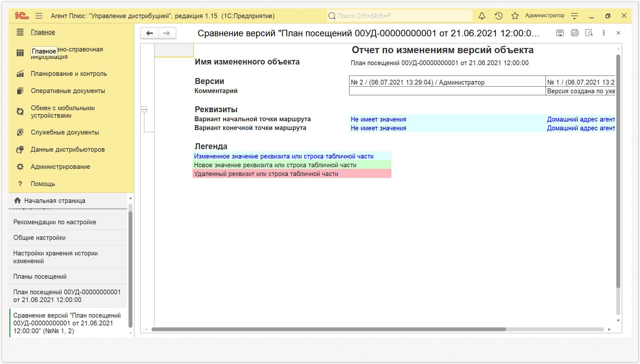Save report using the diskette icon

pyautogui.click(x=560, y=33)
